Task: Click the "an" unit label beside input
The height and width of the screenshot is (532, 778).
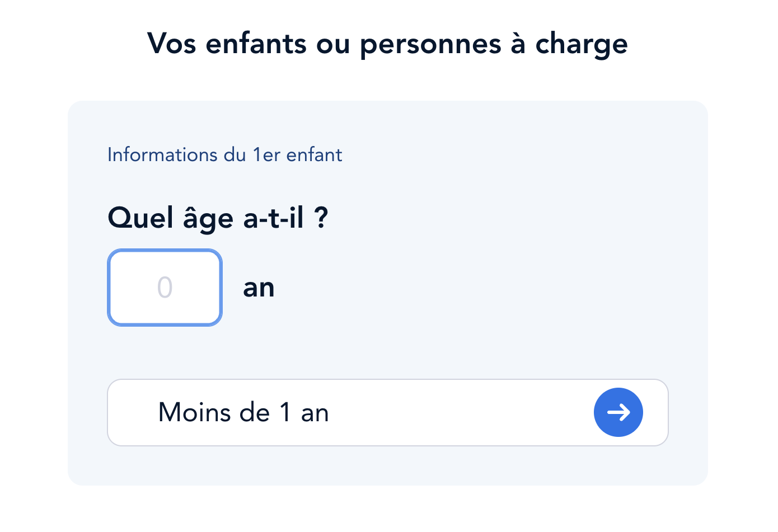Action: coord(259,288)
